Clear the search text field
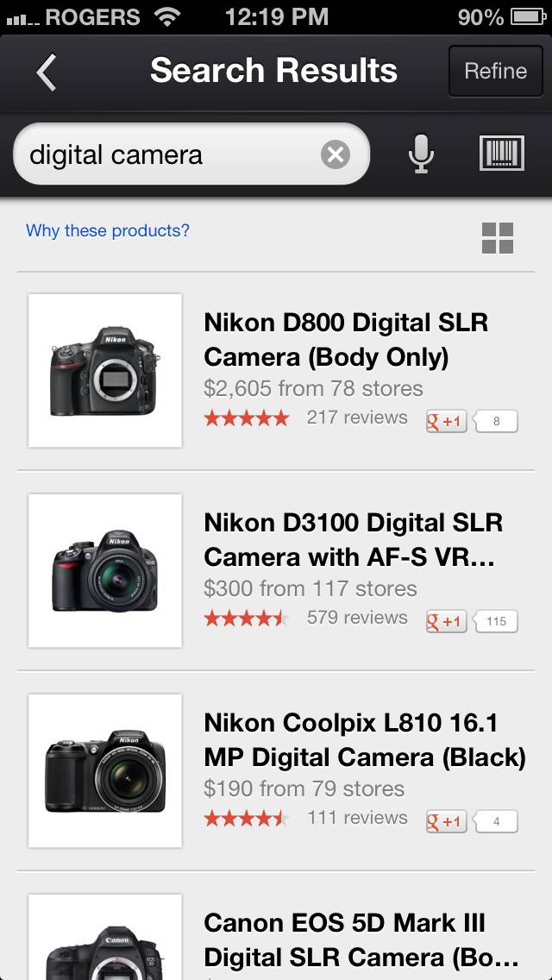Viewport: 552px width, 980px height. 336,155
